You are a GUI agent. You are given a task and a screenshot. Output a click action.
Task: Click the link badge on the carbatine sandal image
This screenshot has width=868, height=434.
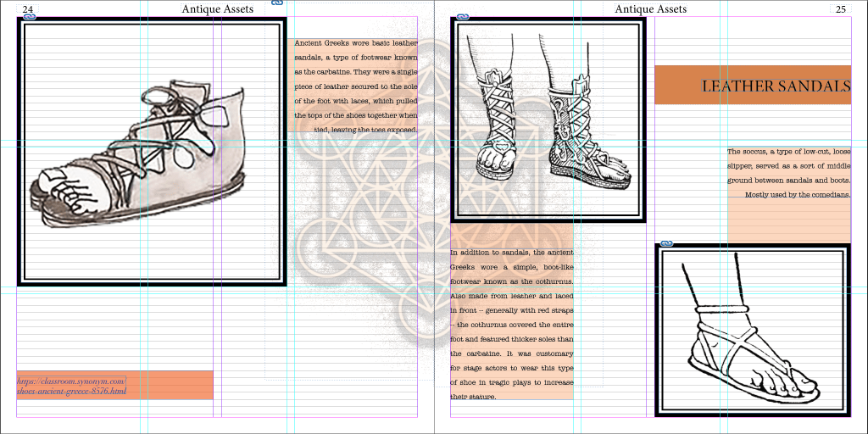point(28,17)
